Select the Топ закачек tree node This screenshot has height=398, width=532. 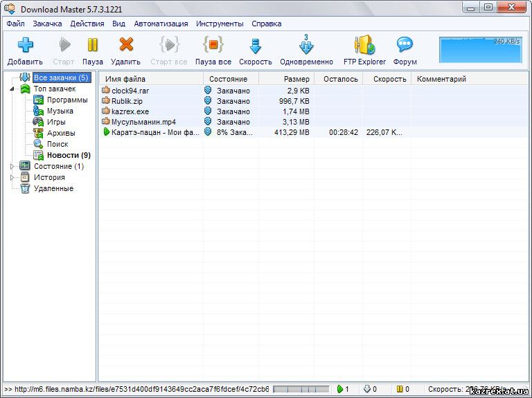pyautogui.click(x=55, y=89)
